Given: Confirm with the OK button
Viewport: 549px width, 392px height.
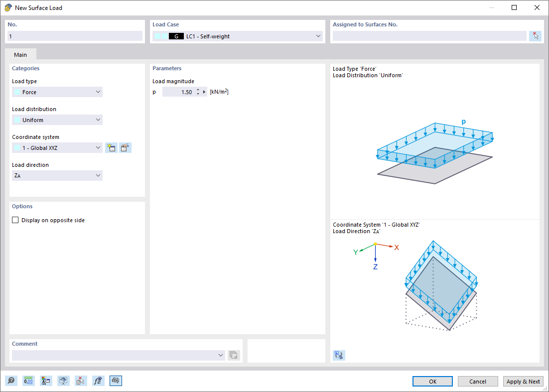Looking at the screenshot, I should 432,381.
